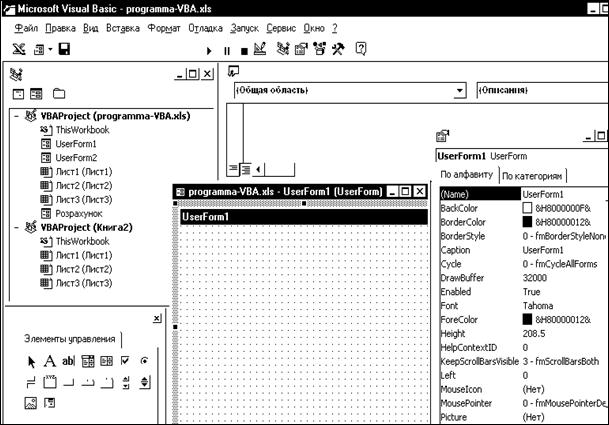Select ComboBox tool in toolbox

88,361
